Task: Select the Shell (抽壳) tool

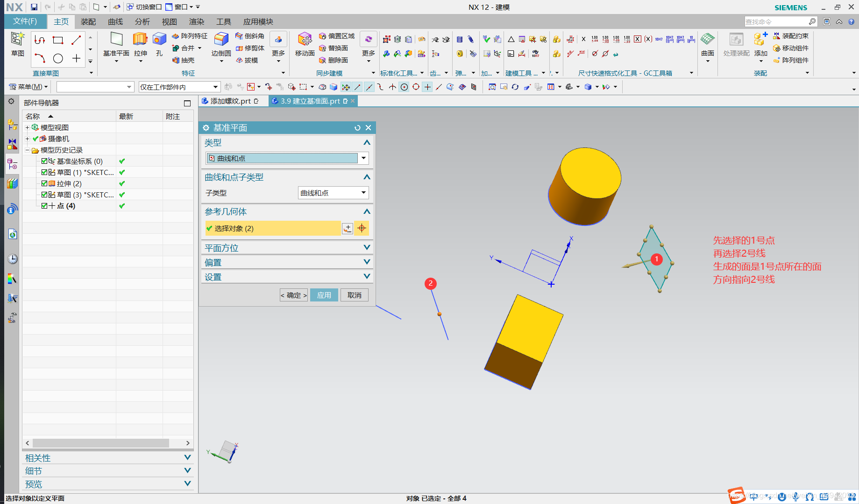Action: click(x=183, y=60)
